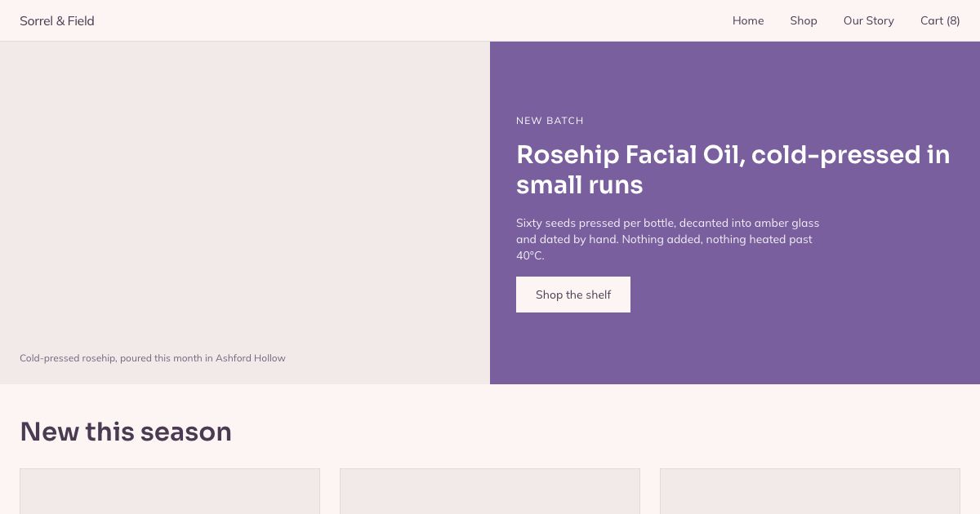980x514 pixels.
Task: Click the NEW BATCH label
Action: 550,121
